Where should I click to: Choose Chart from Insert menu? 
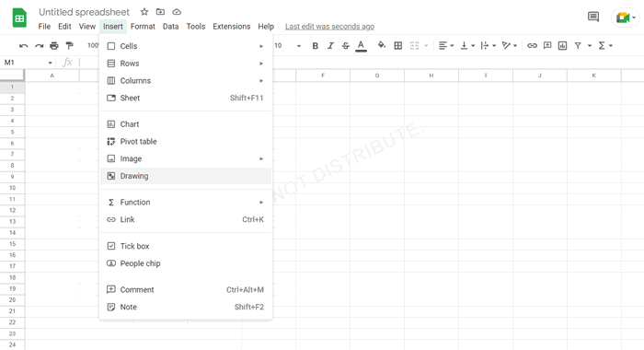pyautogui.click(x=186, y=124)
